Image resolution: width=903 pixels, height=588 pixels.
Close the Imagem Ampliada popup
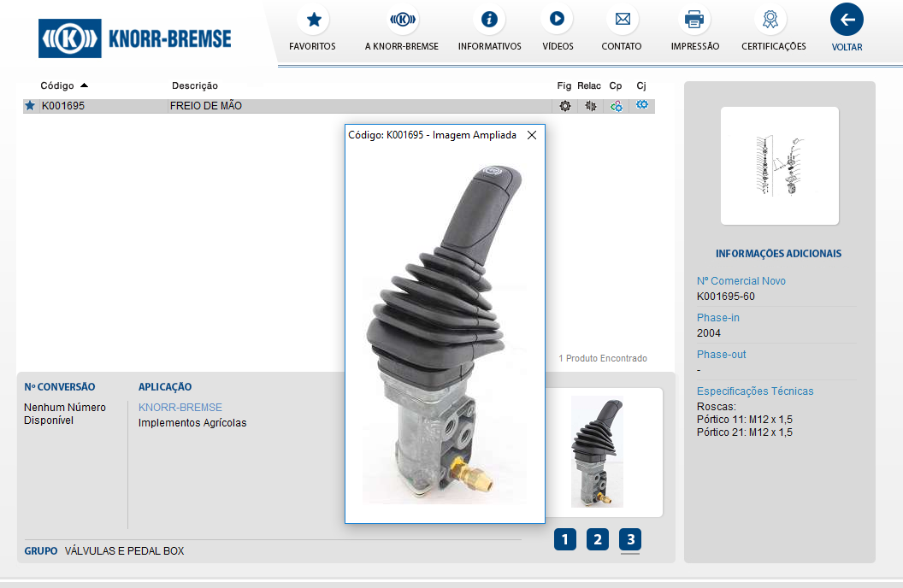(532, 135)
